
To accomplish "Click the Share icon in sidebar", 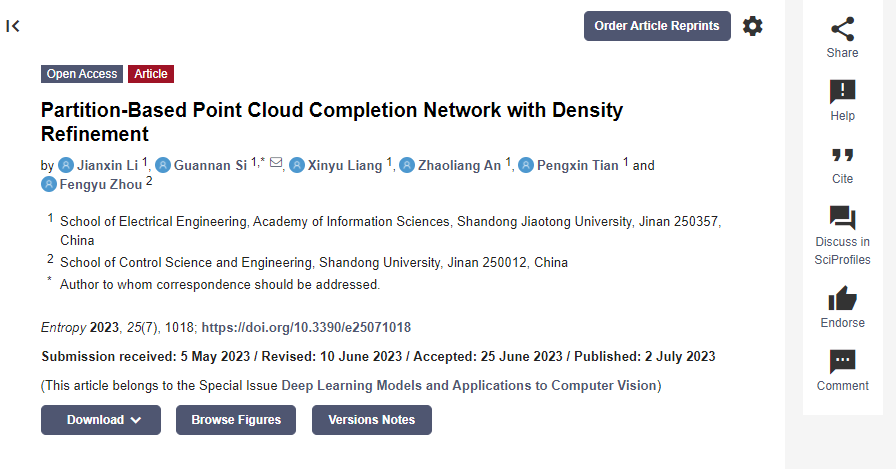I will point(842,29).
